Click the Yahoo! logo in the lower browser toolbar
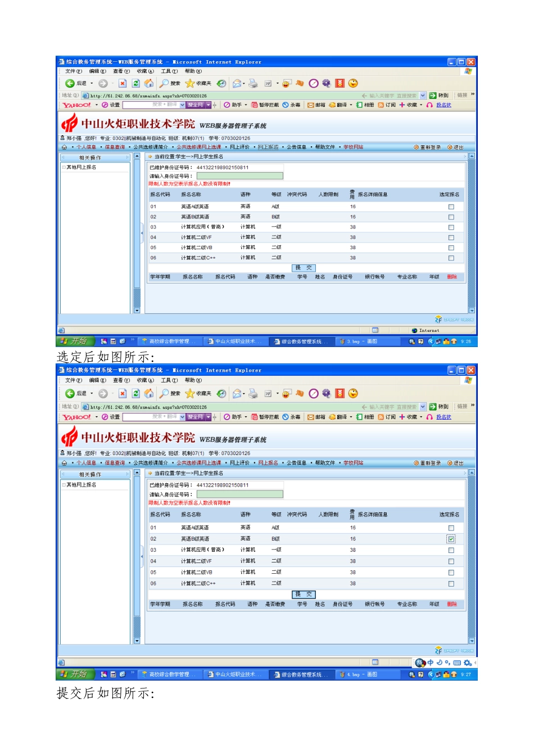 76,417
